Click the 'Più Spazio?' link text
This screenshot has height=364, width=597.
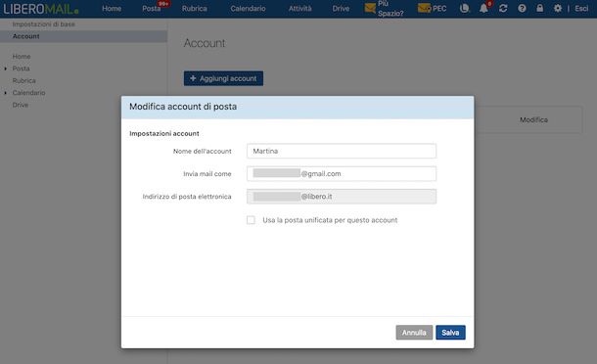(x=390, y=9)
